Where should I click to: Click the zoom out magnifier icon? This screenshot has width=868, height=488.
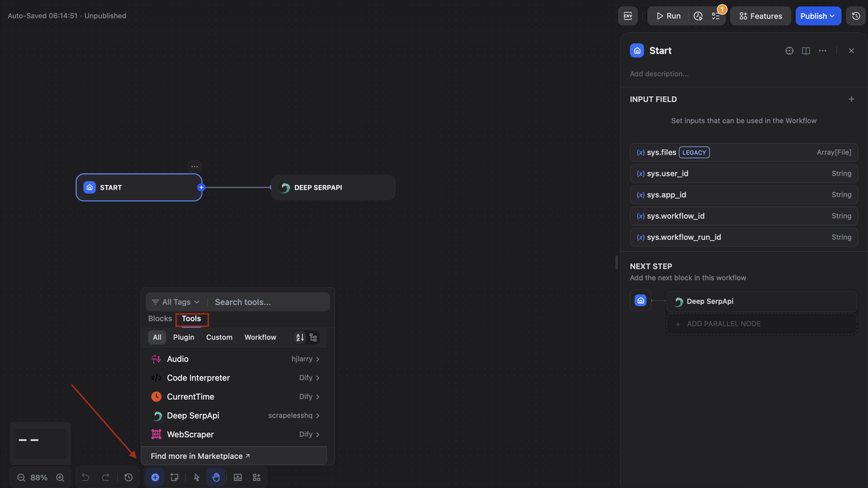[21, 477]
